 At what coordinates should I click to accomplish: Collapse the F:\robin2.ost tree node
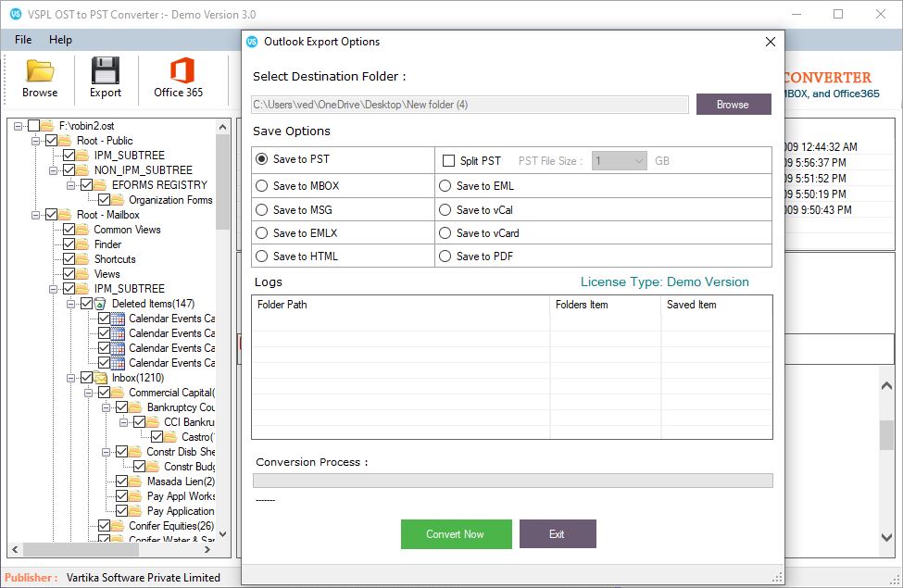click(18, 126)
